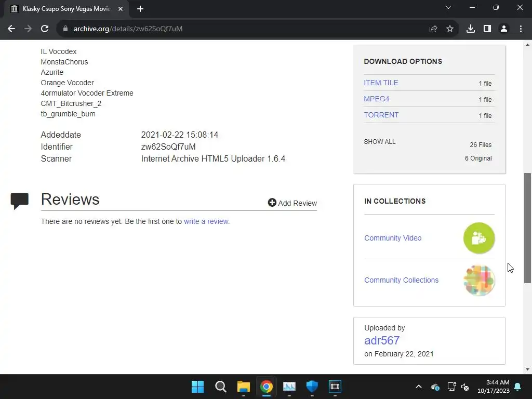Open File Explorer from taskbar

coord(243,387)
